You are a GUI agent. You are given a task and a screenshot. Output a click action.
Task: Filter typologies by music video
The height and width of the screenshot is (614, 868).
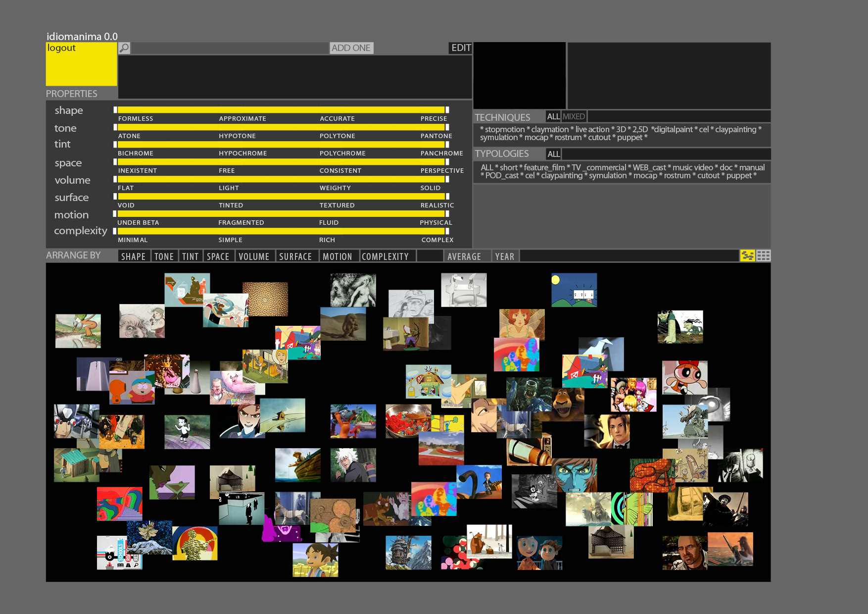pyautogui.click(x=693, y=167)
